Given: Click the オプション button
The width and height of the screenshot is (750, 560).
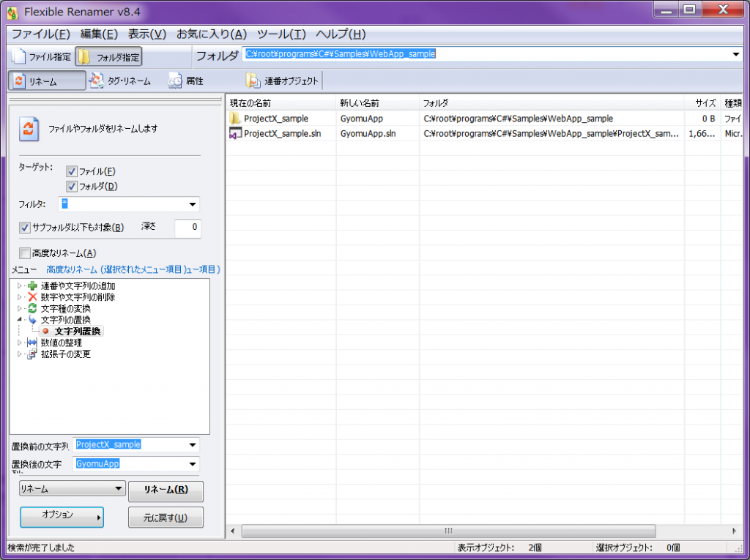Looking at the screenshot, I should click(x=62, y=517).
